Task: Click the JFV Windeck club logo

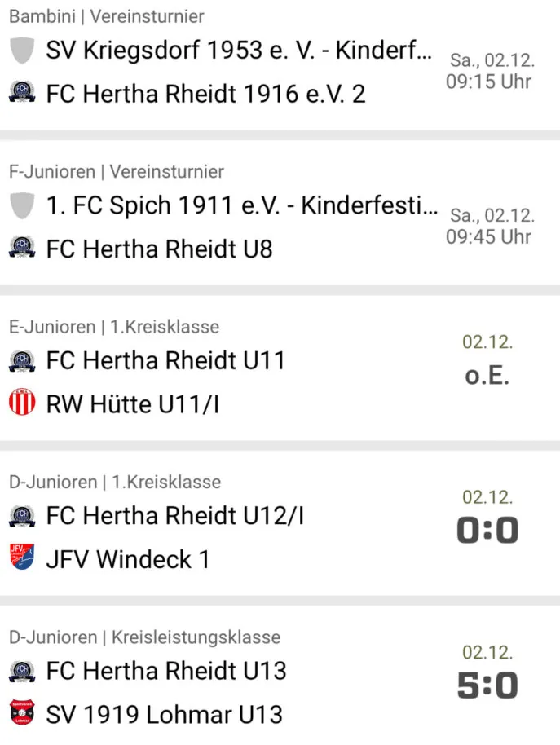Action: [x=22, y=558]
